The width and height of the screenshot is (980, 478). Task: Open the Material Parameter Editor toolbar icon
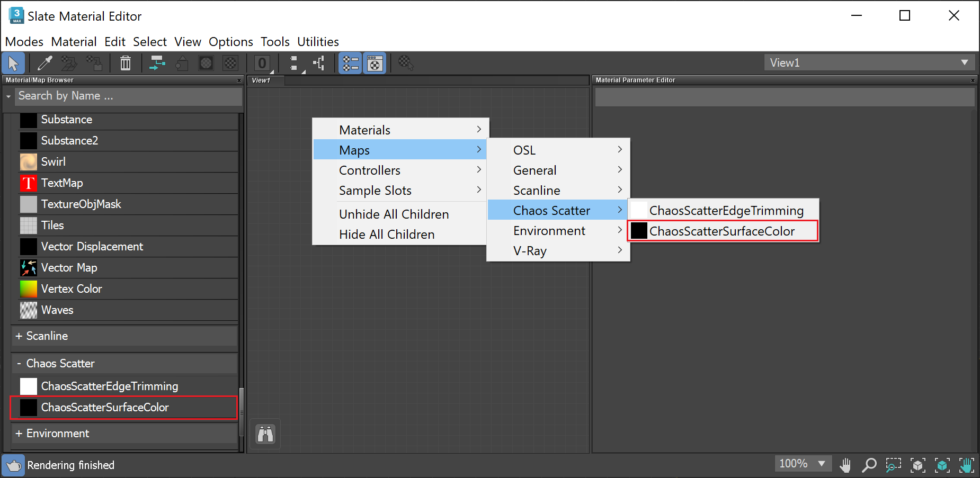tap(375, 62)
